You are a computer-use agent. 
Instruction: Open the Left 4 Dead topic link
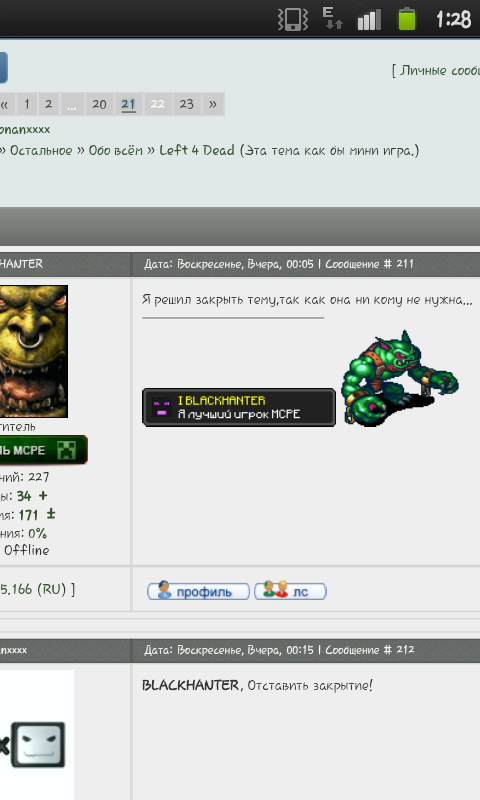(x=197, y=151)
